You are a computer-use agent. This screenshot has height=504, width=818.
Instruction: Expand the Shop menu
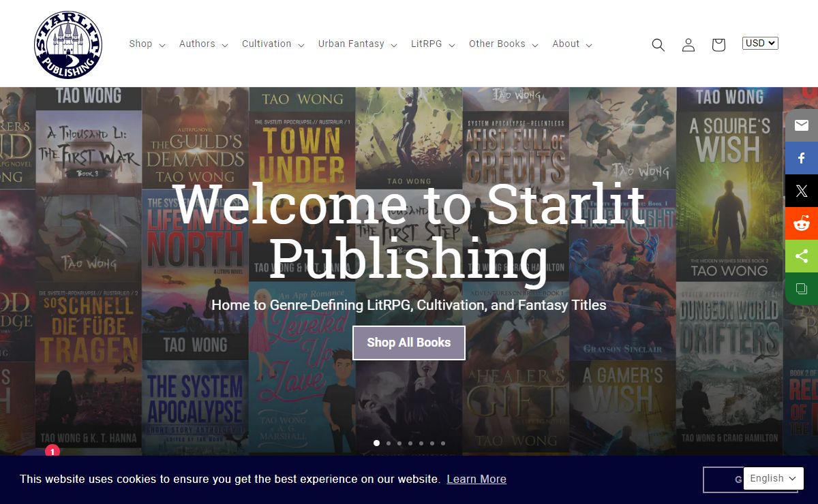click(x=147, y=44)
